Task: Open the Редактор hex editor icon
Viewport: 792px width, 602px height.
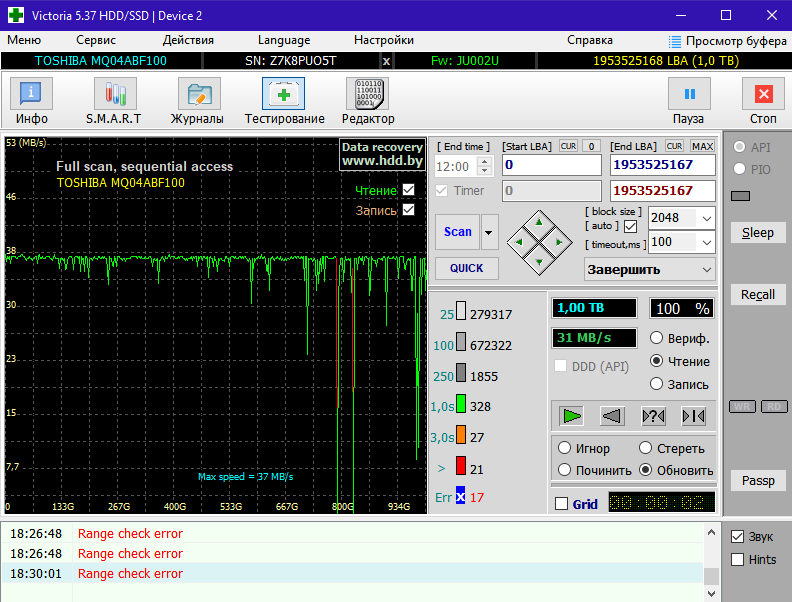Action: pos(368,94)
